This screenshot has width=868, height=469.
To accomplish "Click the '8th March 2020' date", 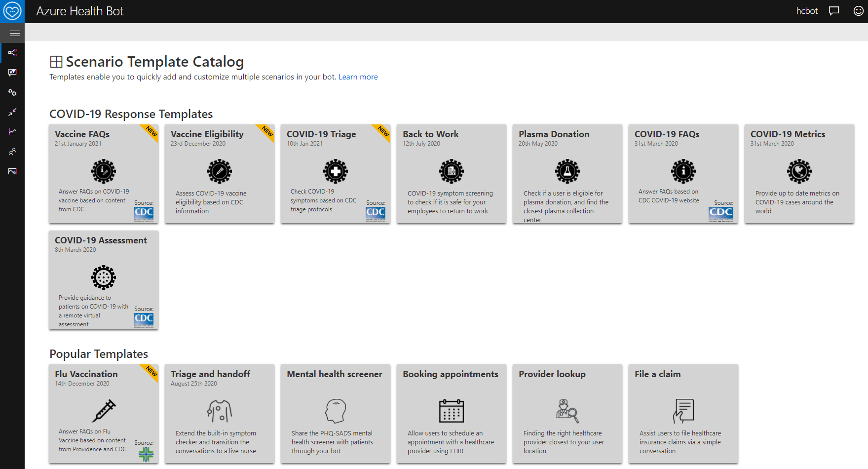I will tap(75, 250).
